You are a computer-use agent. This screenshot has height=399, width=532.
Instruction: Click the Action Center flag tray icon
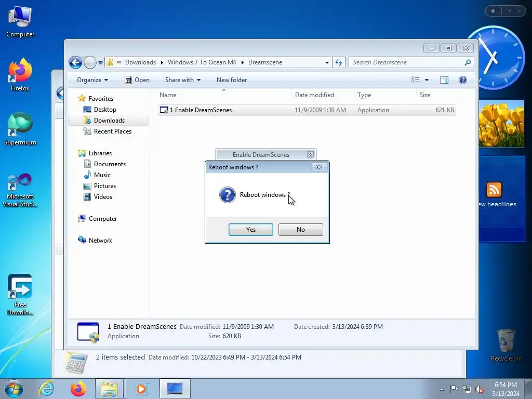click(x=454, y=389)
